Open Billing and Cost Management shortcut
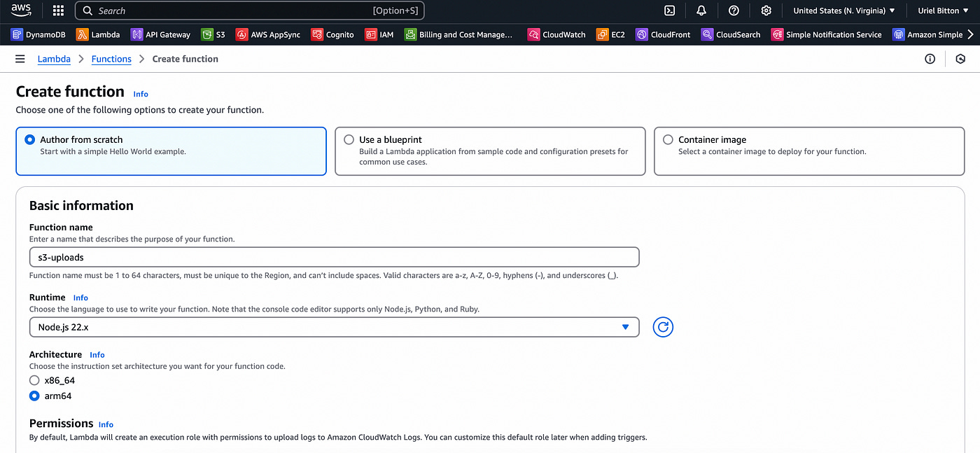 (458, 34)
